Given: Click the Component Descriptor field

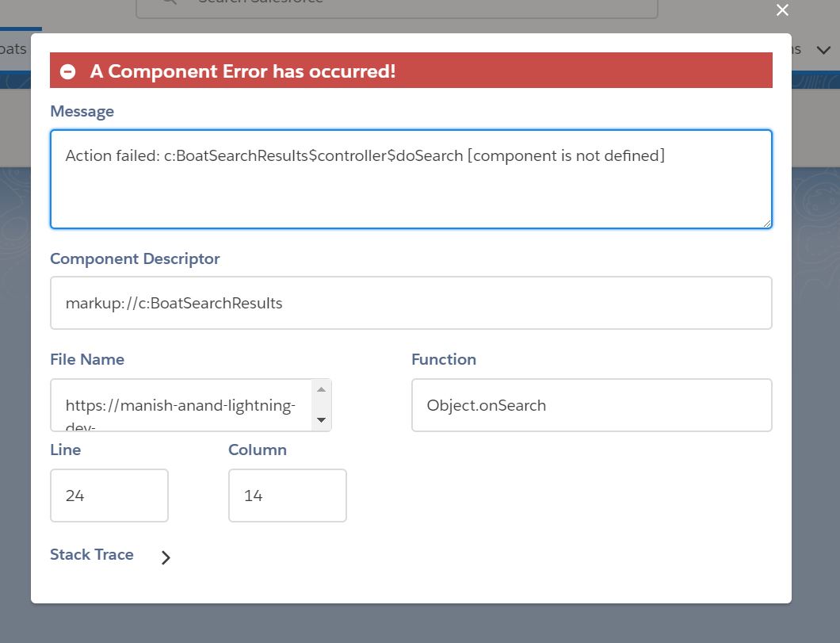Looking at the screenshot, I should click(410, 303).
